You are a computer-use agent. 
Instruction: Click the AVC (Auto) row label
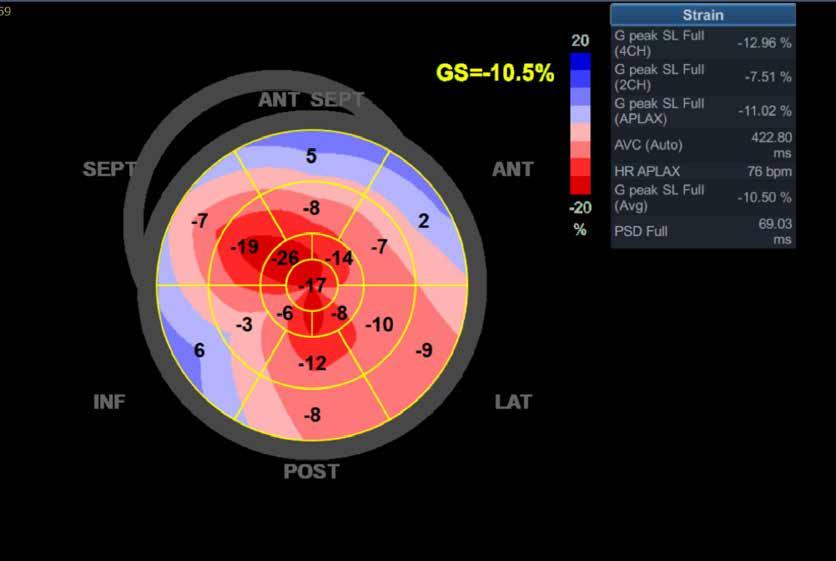click(648, 145)
